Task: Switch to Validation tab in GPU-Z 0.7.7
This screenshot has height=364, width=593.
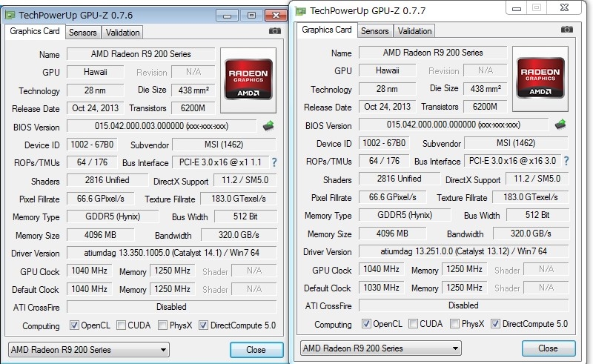Action: pos(414,31)
